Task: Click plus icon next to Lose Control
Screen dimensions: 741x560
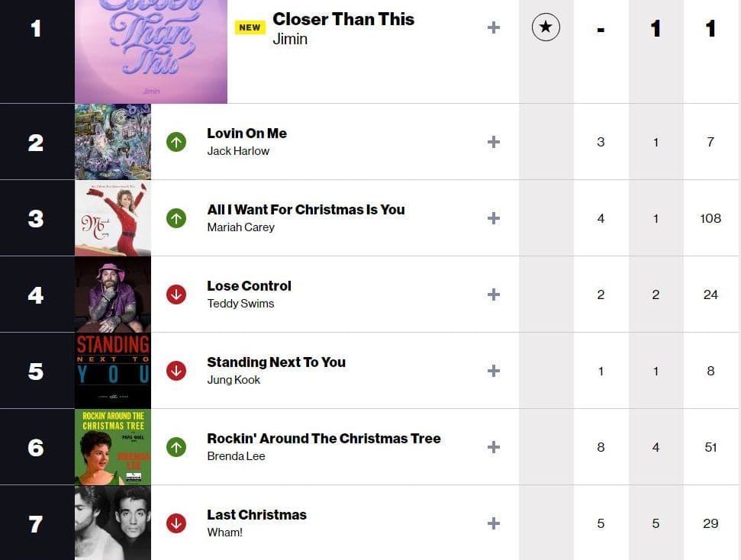Action: click(494, 294)
